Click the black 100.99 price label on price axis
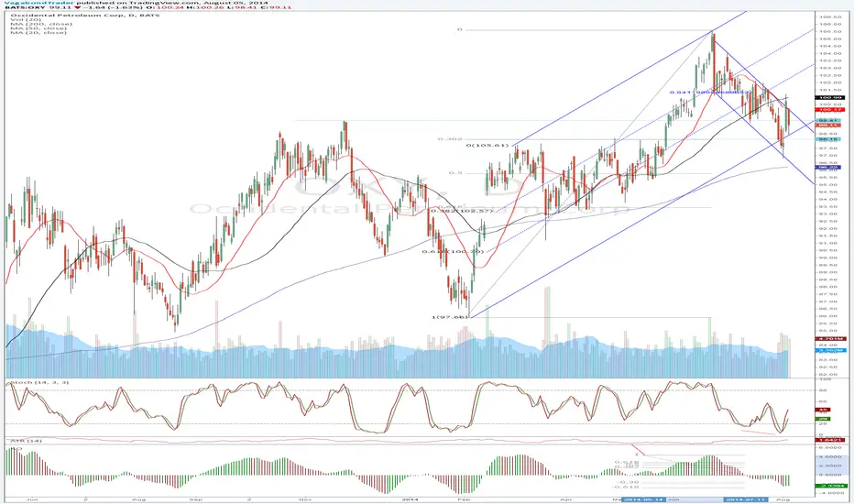 click(830, 97)
